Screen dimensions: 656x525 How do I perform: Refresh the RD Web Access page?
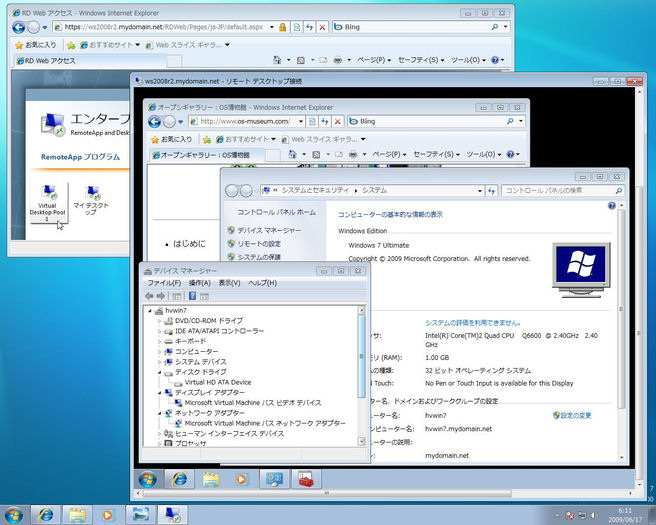click(x=310, y=27)
